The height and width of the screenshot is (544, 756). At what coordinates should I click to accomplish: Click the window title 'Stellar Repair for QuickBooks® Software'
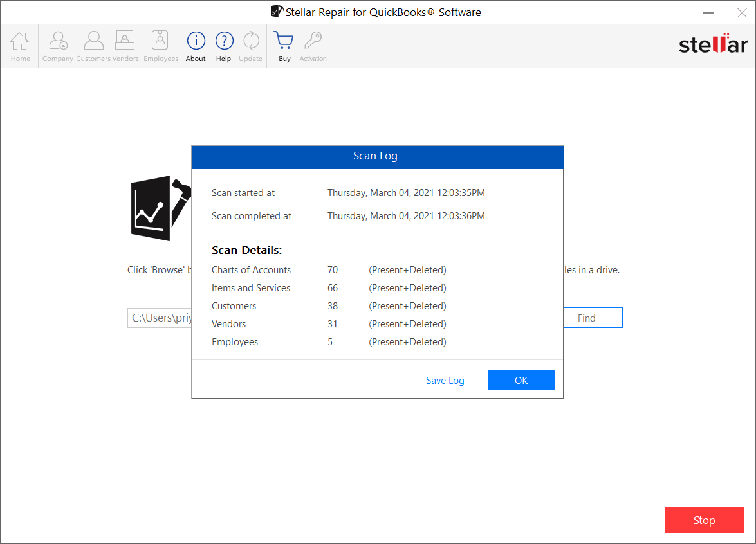383,12
